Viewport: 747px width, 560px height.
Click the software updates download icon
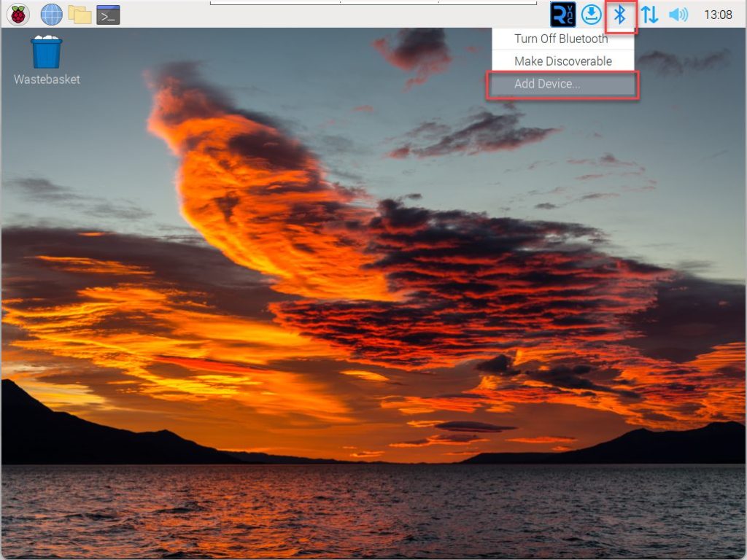pyautogui.click(x=591, y=15)
